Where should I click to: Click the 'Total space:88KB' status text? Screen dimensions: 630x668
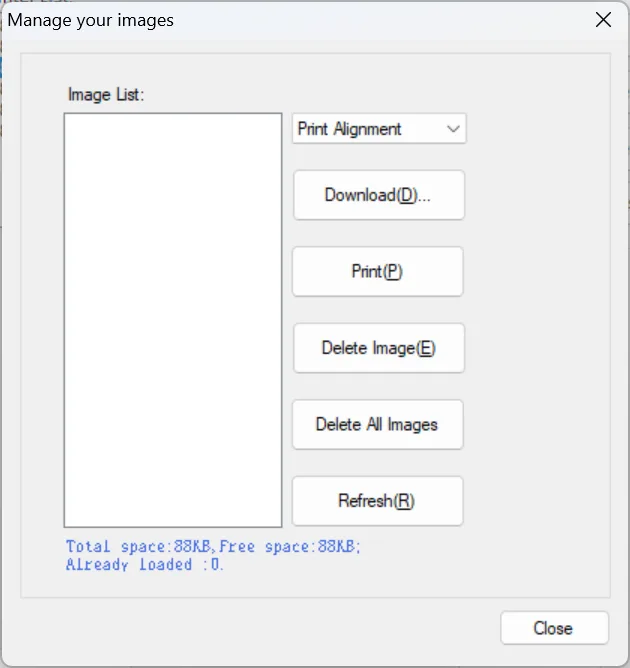[x=140, y=547]
